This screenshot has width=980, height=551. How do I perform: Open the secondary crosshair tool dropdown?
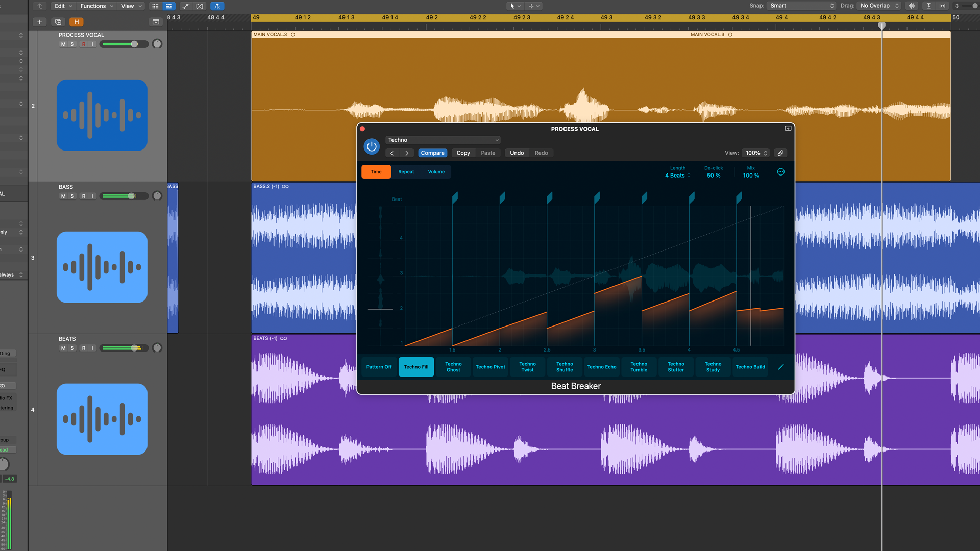click(x=534, y=6)
